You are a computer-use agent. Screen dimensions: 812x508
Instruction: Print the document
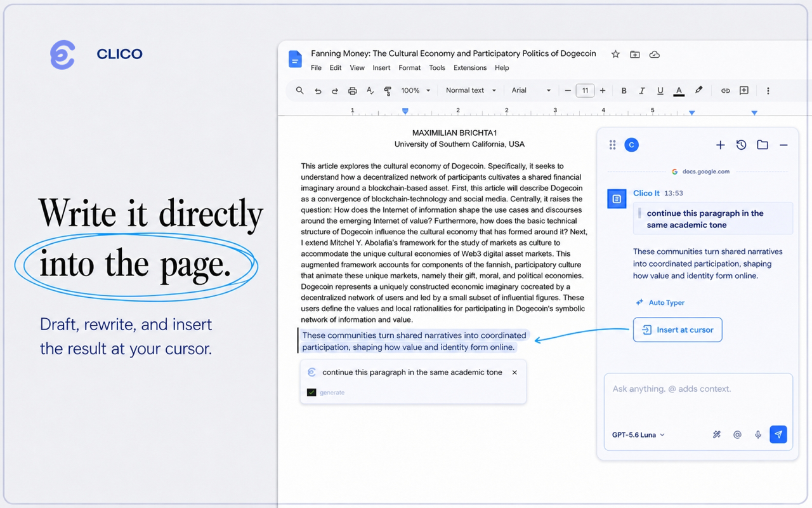[x=353, y=91]
